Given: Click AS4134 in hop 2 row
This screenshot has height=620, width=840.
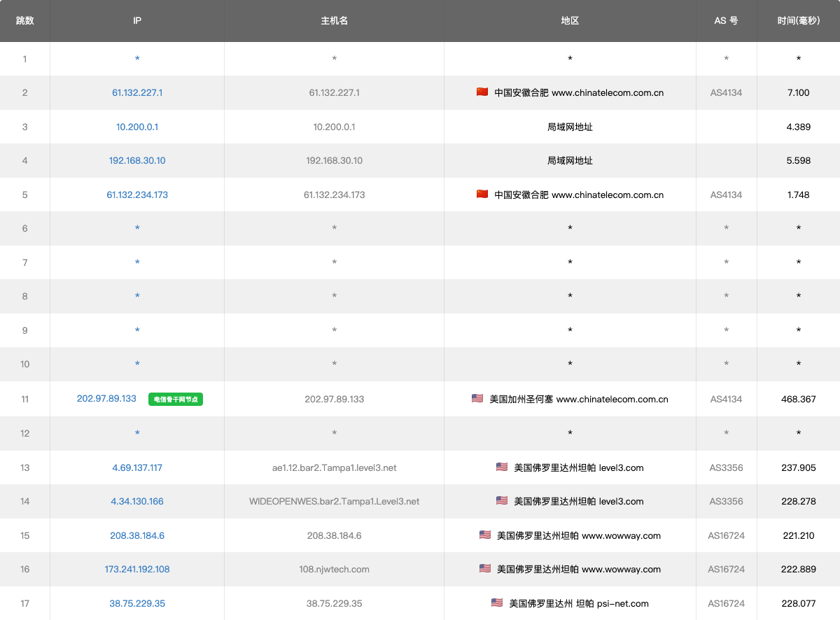Looking at the screenshot, I should click(x=727, y=92).
